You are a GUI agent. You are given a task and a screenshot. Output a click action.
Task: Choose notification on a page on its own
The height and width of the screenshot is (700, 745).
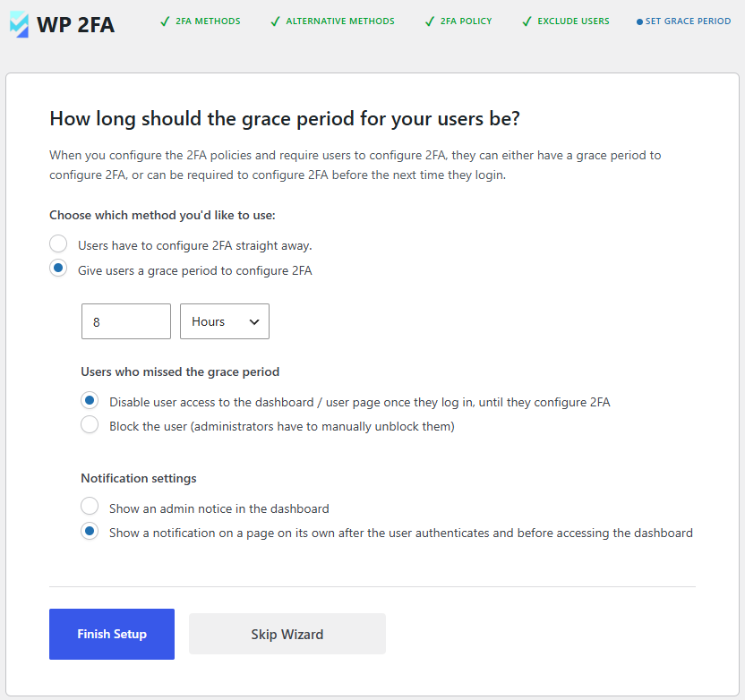pyautogui.click(x=90, y=531)
